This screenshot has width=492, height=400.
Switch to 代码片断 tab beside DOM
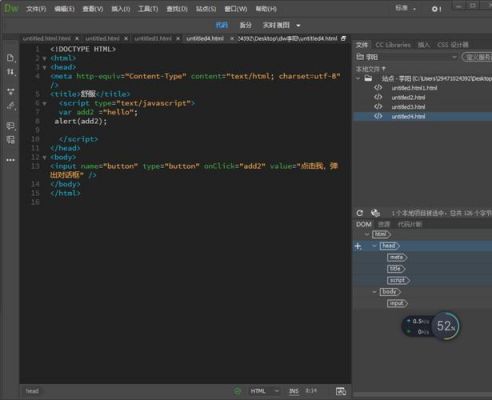[410, 224]
